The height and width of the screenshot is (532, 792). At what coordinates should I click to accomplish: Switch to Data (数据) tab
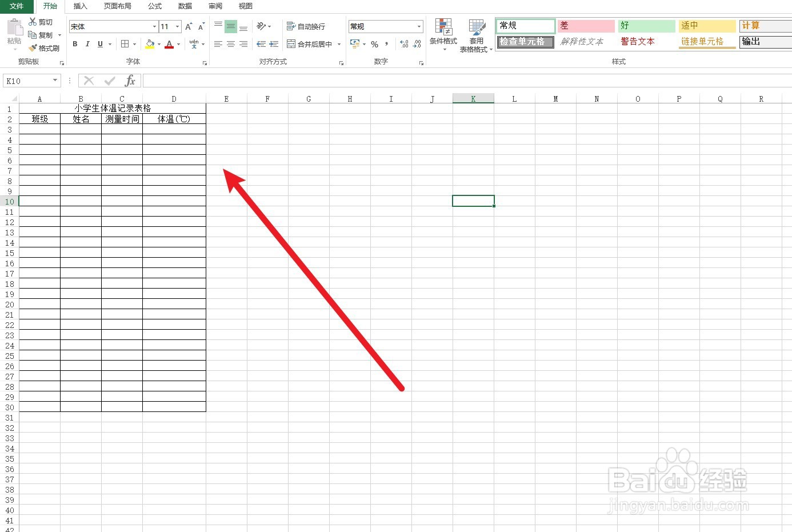coord(185,6)
